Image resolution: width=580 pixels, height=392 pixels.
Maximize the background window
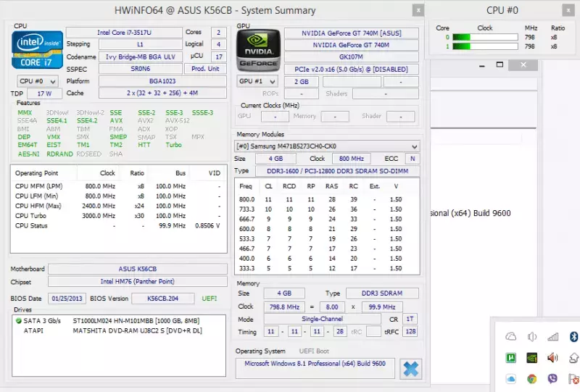[x=500, y=64]
